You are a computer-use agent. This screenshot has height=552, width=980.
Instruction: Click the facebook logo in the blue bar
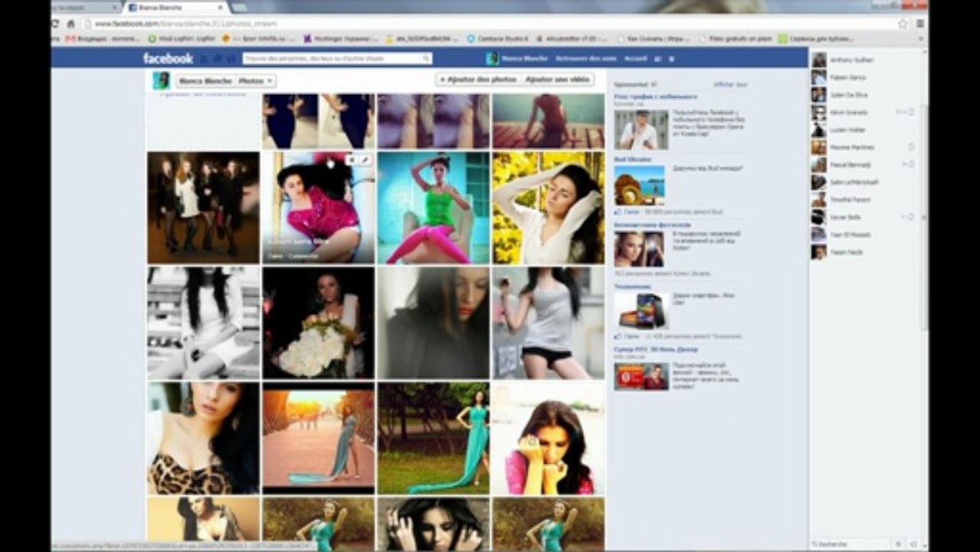[x=168, y=58]
